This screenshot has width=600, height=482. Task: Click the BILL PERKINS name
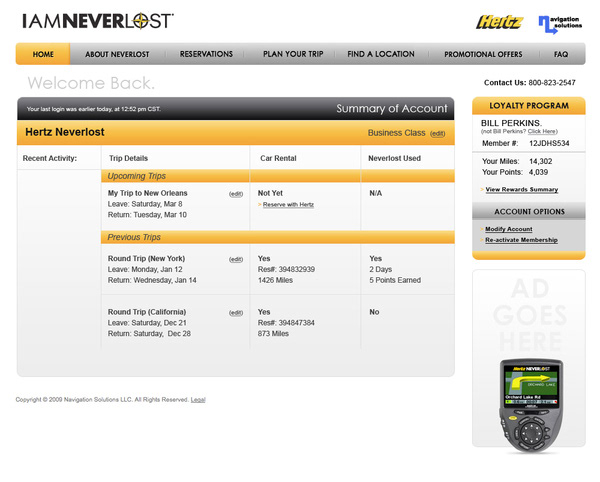(x=511, y=123)
